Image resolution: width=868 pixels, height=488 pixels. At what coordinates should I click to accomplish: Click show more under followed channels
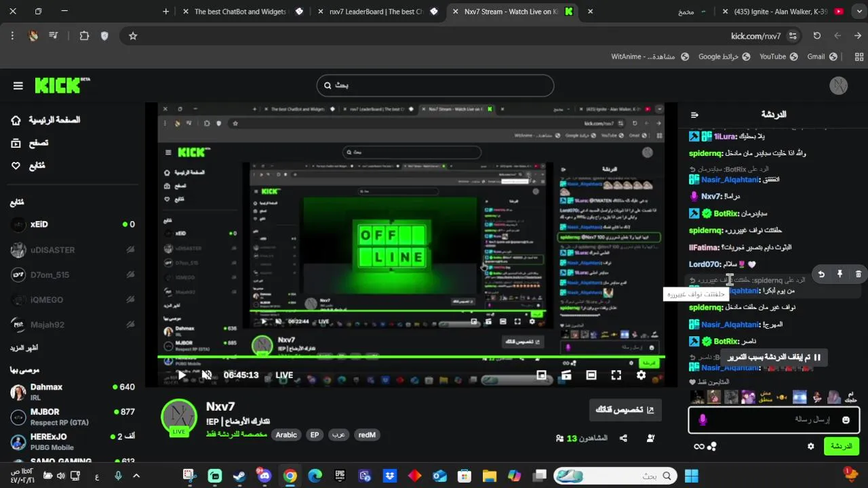tap(24, 348)
